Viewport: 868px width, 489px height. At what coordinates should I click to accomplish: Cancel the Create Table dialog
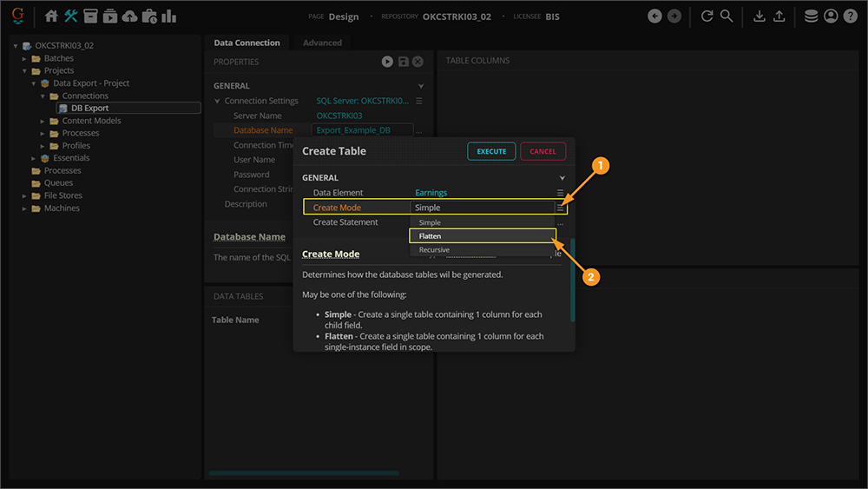(542, 151)
